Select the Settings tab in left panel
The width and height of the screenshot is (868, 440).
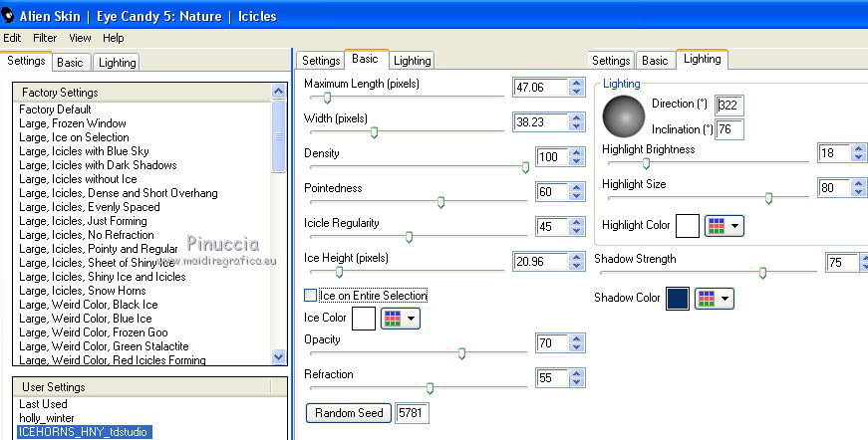click(26, 61)
